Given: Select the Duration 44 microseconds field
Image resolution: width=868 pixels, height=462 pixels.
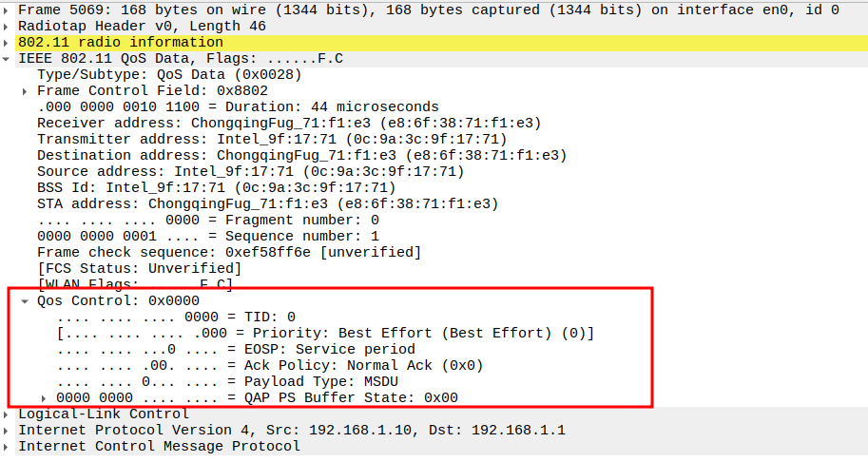Looking at the screenshot, I should click(238, 107).
